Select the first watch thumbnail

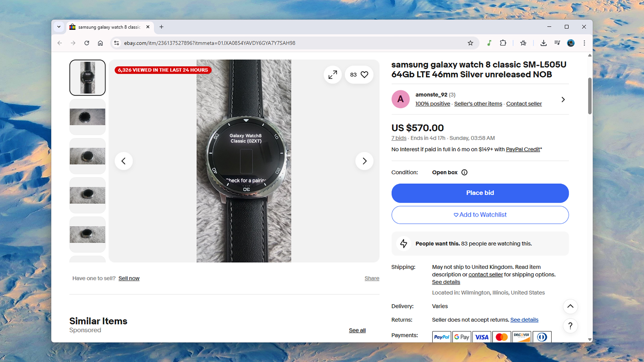(x=88, y=78)
